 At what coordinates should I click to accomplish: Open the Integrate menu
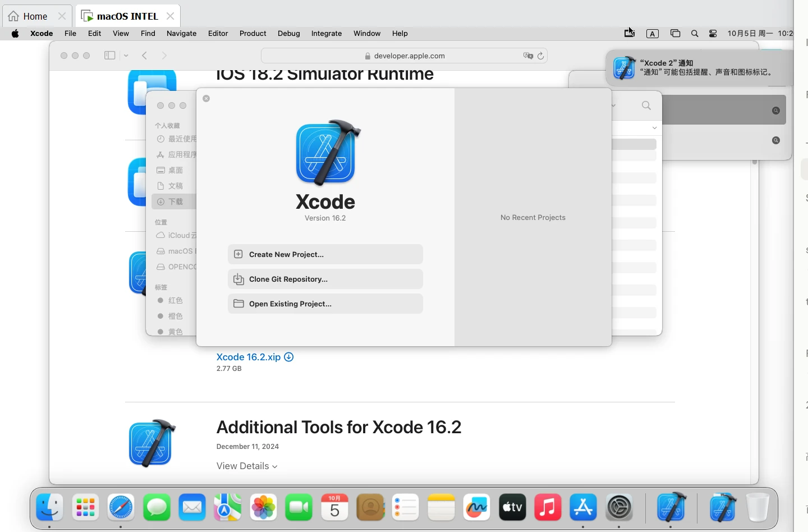click(x=327, y=34)
